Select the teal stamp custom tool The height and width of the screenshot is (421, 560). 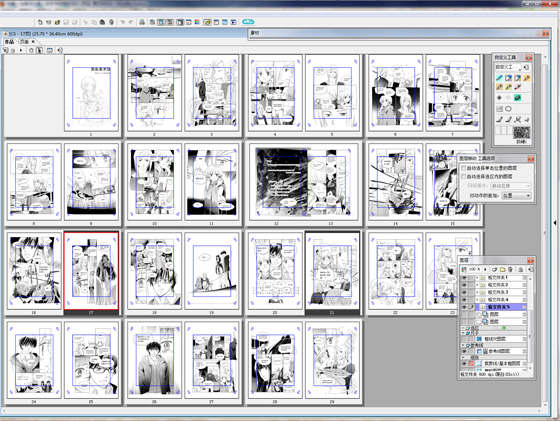click(x=518, y=97)
